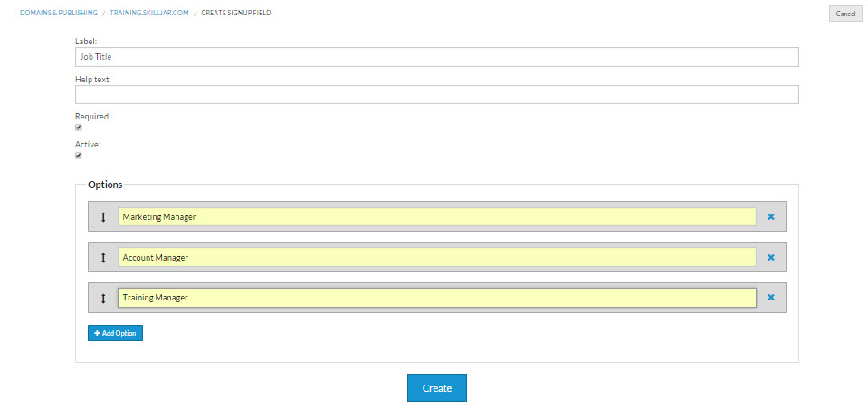The height and width of the screenshot is (409, 868).
Task: Edit the Marketing Manager option text
Action: click(x=436, y=217)
